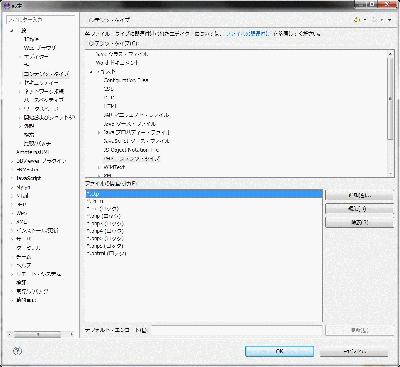Select PHP コンテンツ・タイプ entry
The width and height of the screenshot is (400, 367).
click(x=132, y=159)
